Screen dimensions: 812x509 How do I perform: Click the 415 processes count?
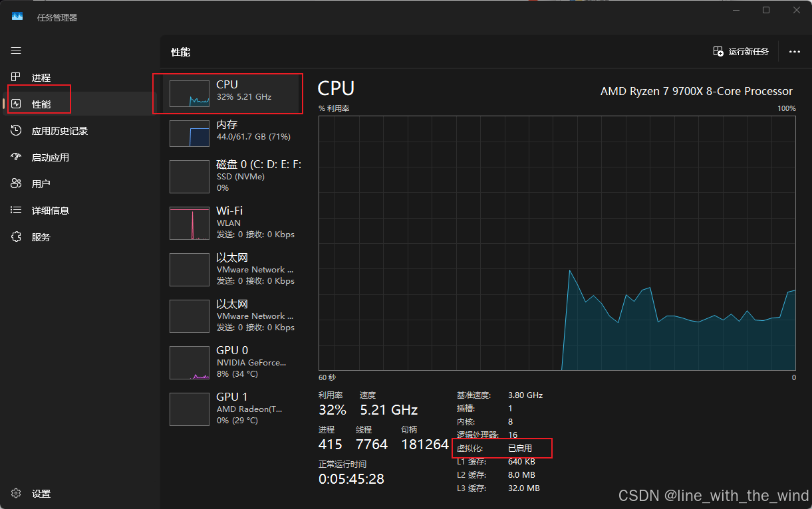(331, 445)
